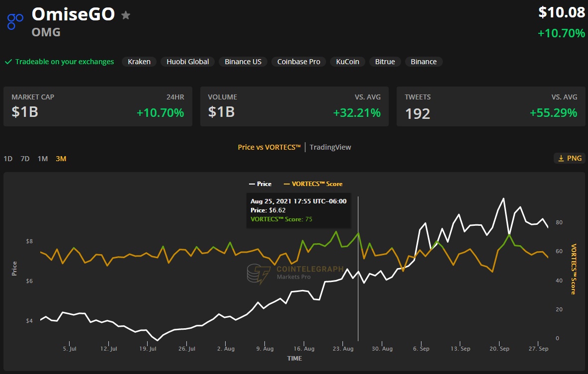Image resolution: width=588 pixels, height=374 pixels.
Task: Click the 19. Jul tick on time axis
Action: click(148, 349)
